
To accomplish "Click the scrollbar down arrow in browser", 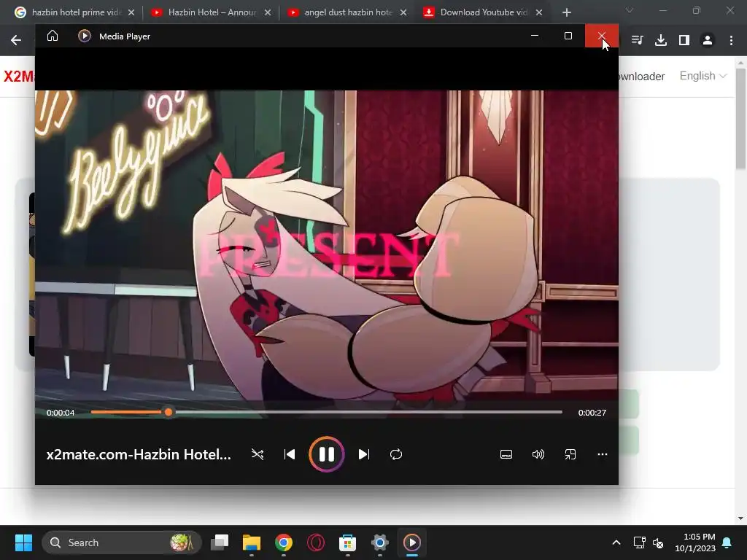I will (x=740, y=518).
